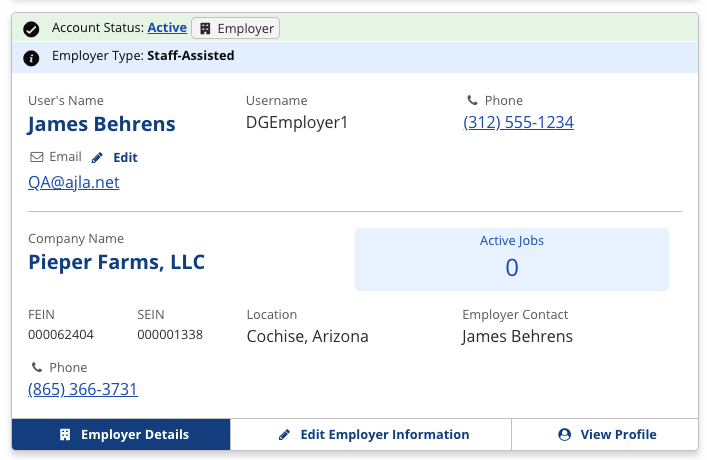707x460 pixels.
Task: Click the pencil icon beside Email Edit
Action: [x=97, y=157]
